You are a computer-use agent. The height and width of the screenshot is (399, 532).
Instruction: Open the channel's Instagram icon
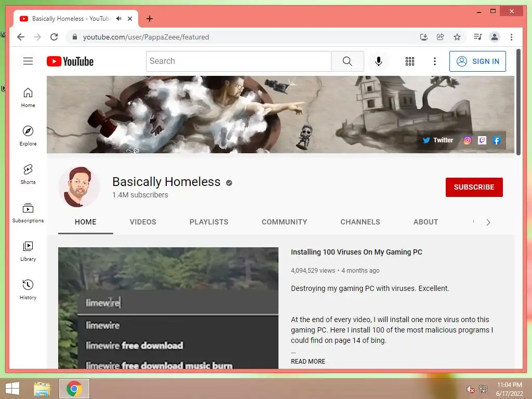click(467, 140)
